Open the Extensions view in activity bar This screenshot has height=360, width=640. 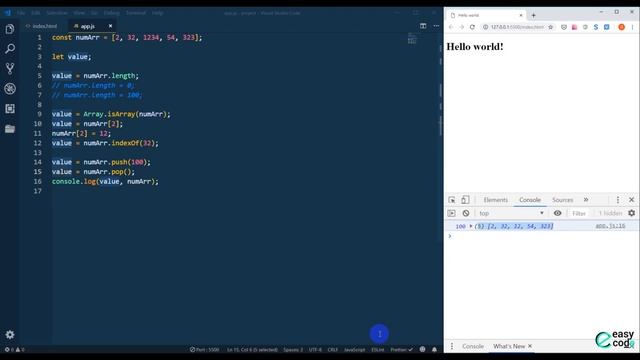[x=10, y=108]
